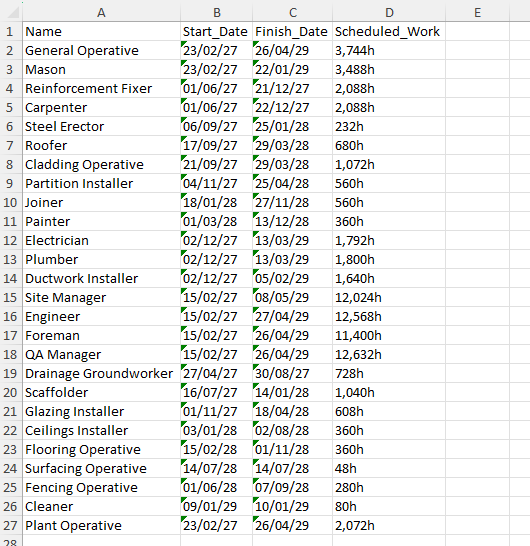Click the 12,632h scheduled work cell
This screenshot has width=530, height=546.
[x=389, y=354]
